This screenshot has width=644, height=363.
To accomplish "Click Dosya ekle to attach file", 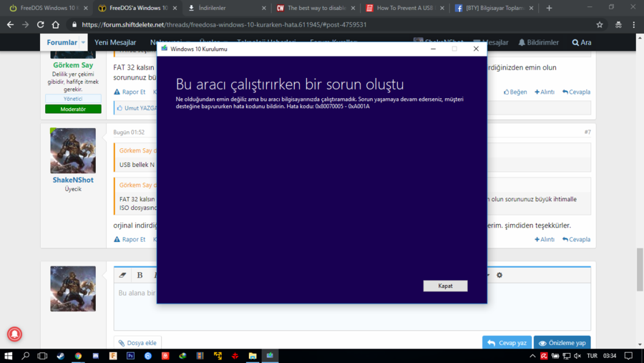I will 137,342.
